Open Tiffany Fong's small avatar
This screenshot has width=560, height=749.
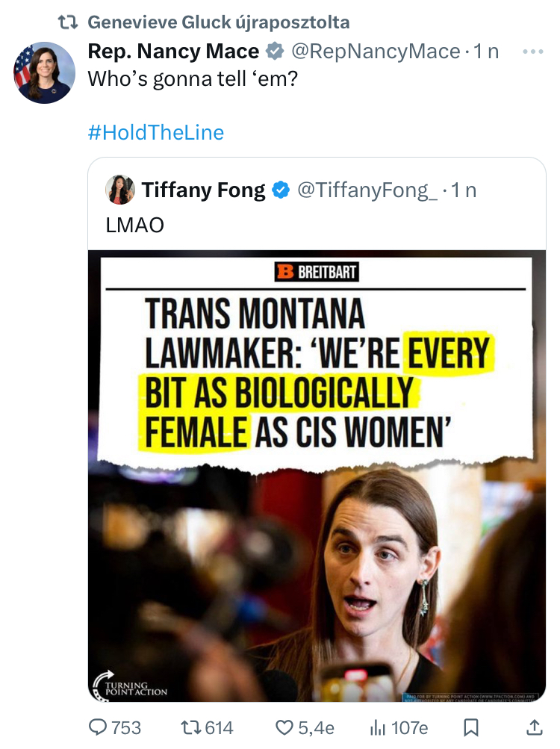pos(120,190)
